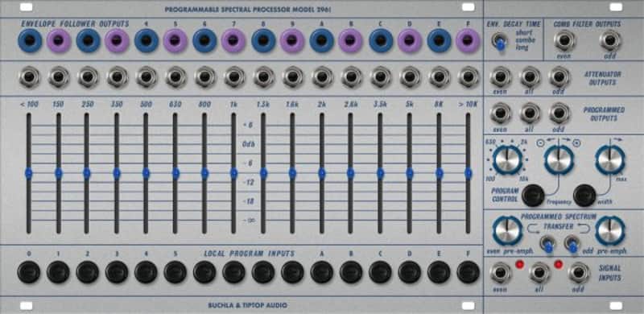This screenshot has height=314, width=644.
Task: Click local program input jack 3
Action: [117, 272]
